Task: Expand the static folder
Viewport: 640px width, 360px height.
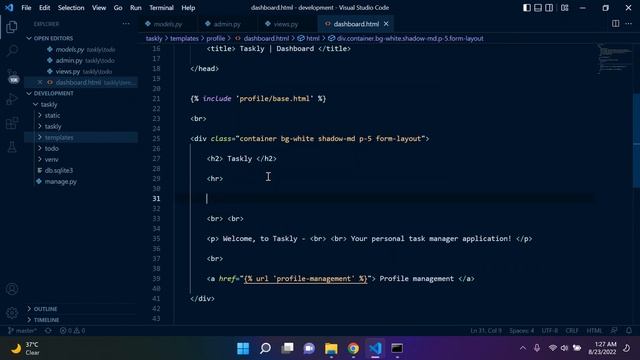Action: (x=52, y=116)
